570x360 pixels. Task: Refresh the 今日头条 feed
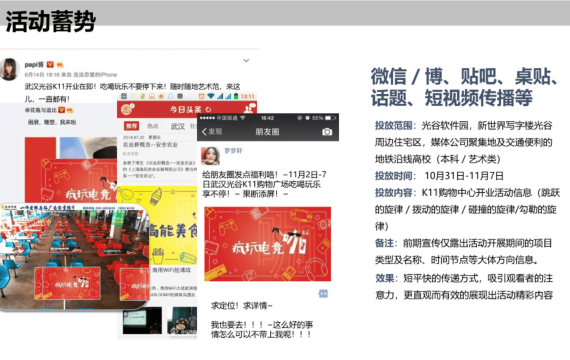coord(208,109)
